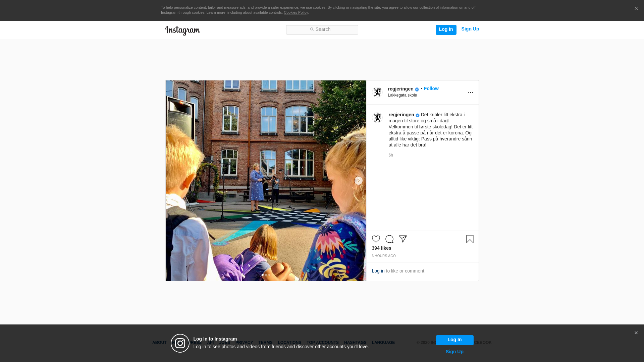Viewport: 644px width, 362px height.
Task: Follow the regjeringen account
Action: [x=431, y=88]
